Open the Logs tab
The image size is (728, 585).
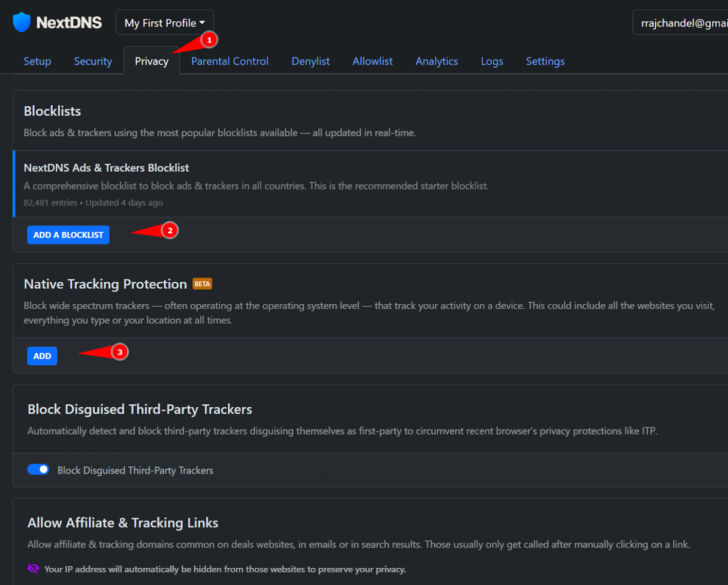coord(491,61)
